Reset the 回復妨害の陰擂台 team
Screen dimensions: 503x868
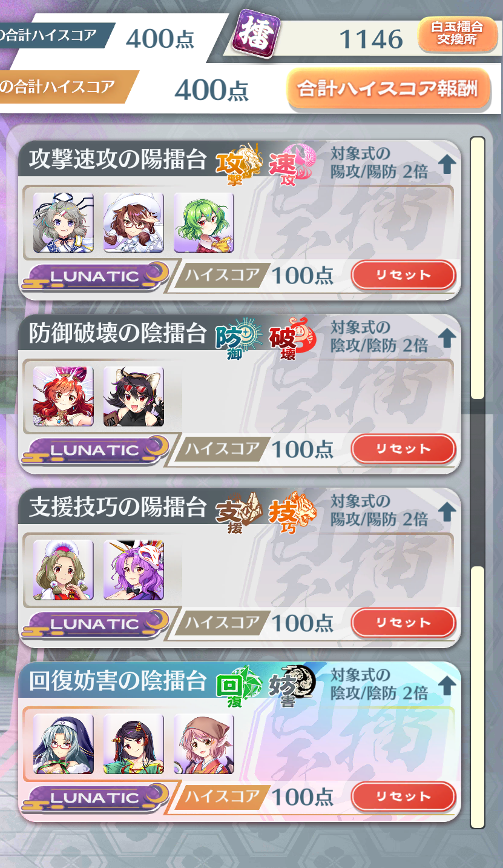click(x=403, y=797)
